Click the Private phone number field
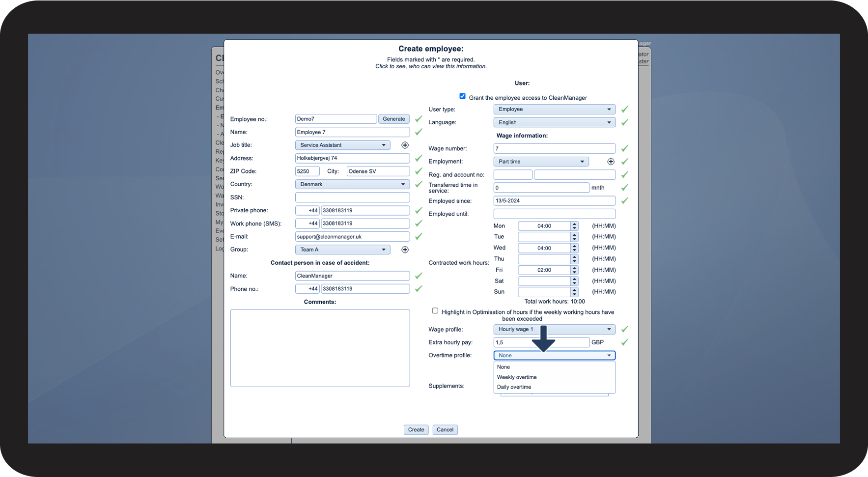The height and width of the screenshot is (477, 868). tap(365, 210)
